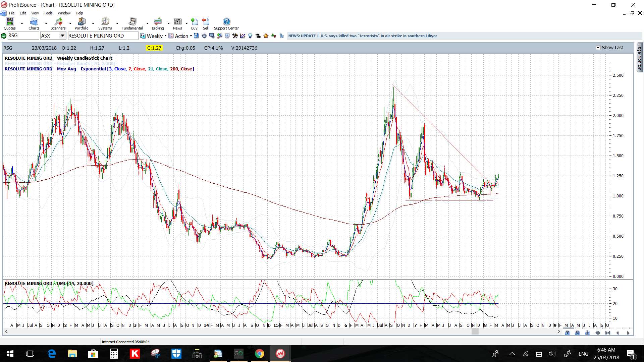Viewport: 644px width, 362px height.
Task: Click the RSG symbol input field
Action: click(x=23, y=36)
